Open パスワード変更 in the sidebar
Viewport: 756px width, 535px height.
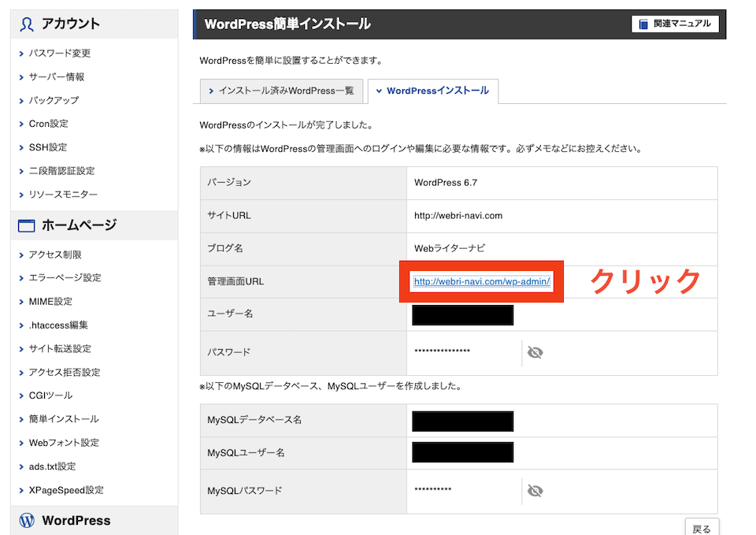59,53
